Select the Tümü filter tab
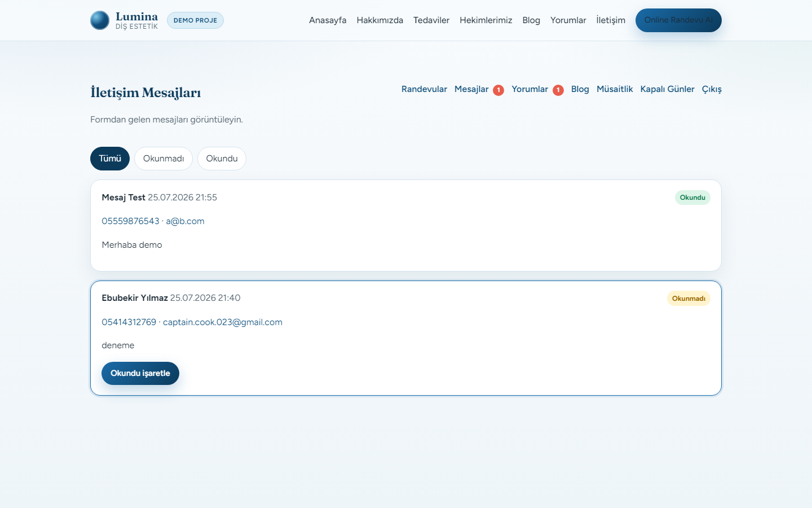Screen dimensions: 812x508 pos(110,159)
